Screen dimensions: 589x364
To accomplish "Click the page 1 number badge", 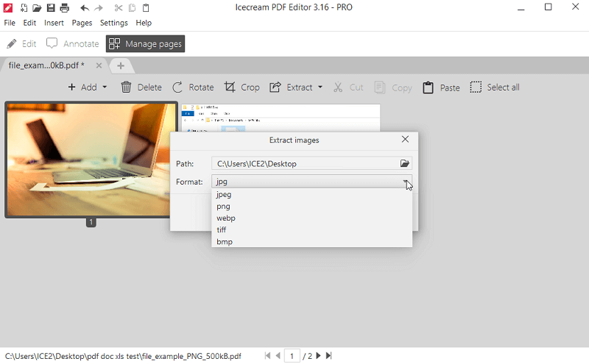I will point(91,222).
